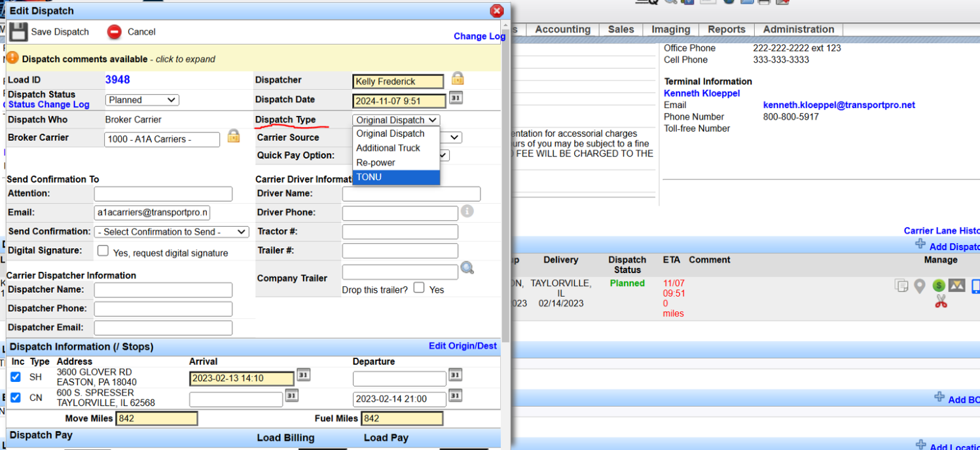Viewport: 980px width, 450px height.
Task: Click the envelope icon in Manage column
Action: coord(957,285)
